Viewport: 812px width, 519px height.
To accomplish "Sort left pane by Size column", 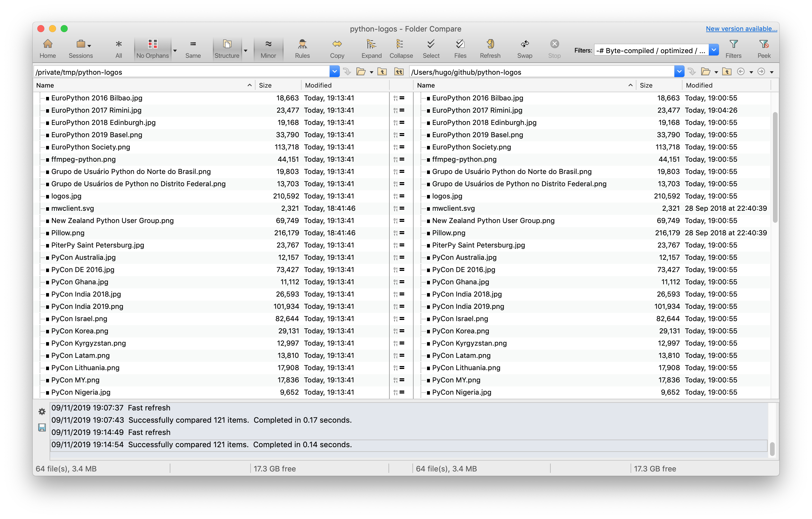I will (x=278, y=85).
